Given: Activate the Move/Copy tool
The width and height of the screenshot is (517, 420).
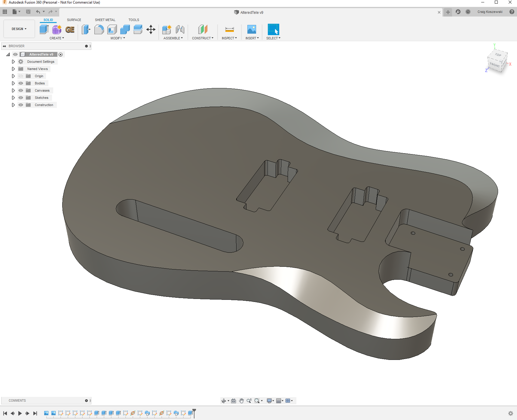Looking at the screenshot, I should [x=151, y=29].
